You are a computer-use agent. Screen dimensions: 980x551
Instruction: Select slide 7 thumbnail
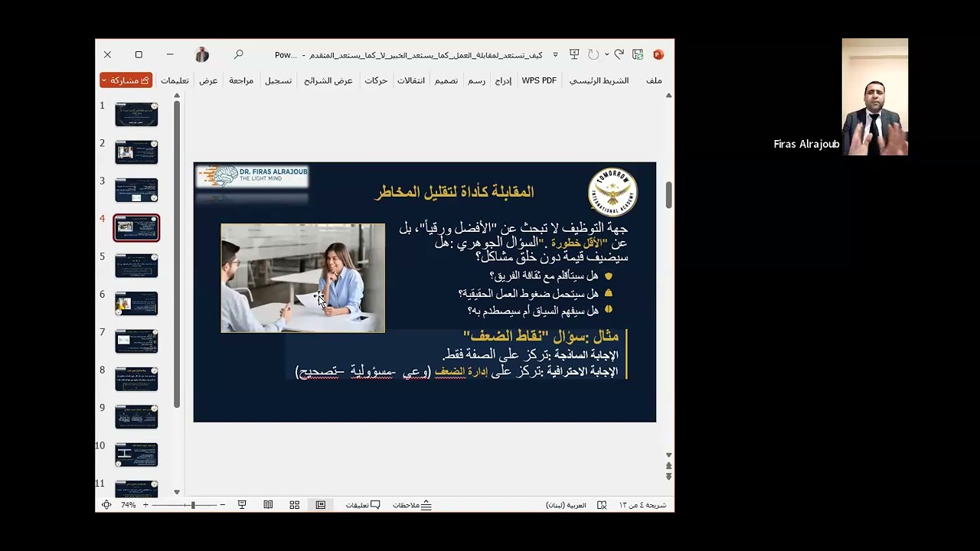pyautogui.click(x=136, y=341)
